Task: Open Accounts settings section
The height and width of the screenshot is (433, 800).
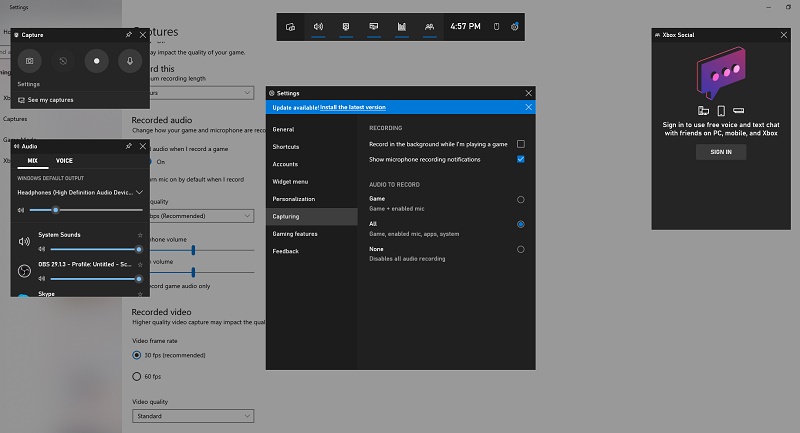Action: (x=312, y=164)
